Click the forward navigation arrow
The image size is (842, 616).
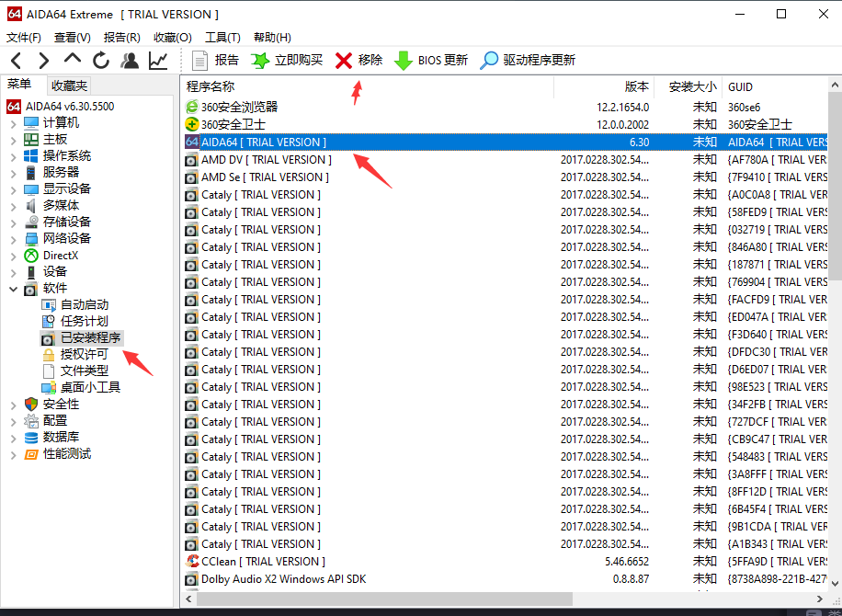click(43, 61)
